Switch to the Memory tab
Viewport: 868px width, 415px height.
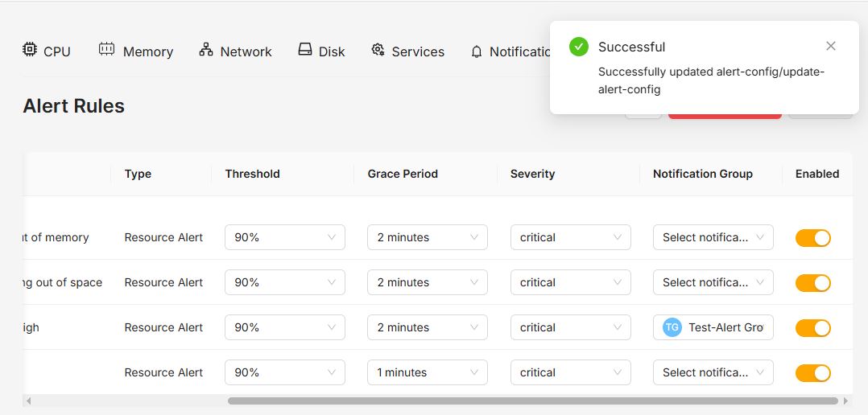(x=136, y=51)
